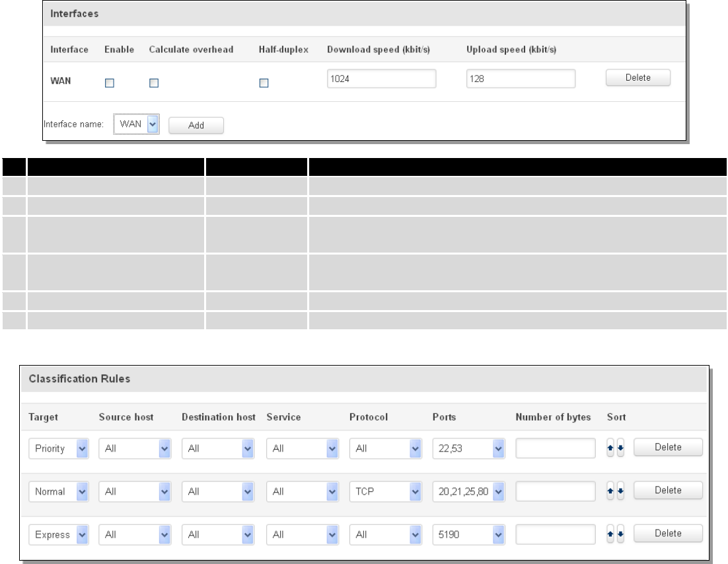Open Destination host dropdown in Normal row
This screenshot has height=564, width=728.
click(x=218, y=491)
